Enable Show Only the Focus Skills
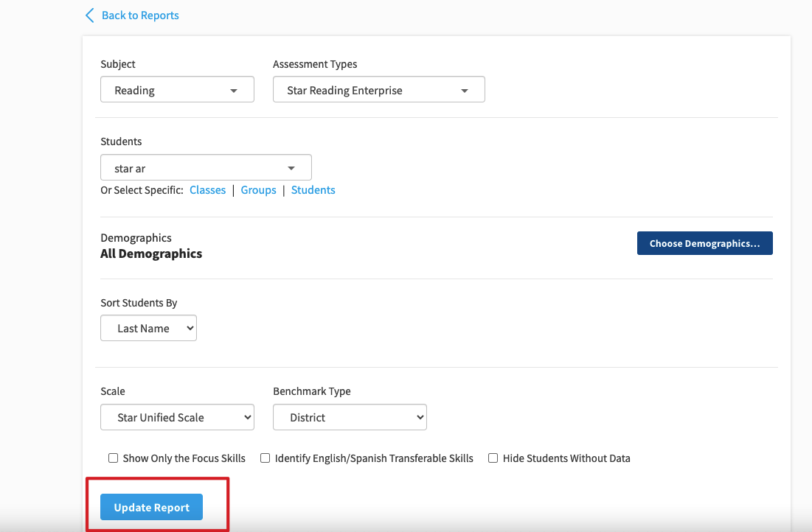 pos(114,458)
